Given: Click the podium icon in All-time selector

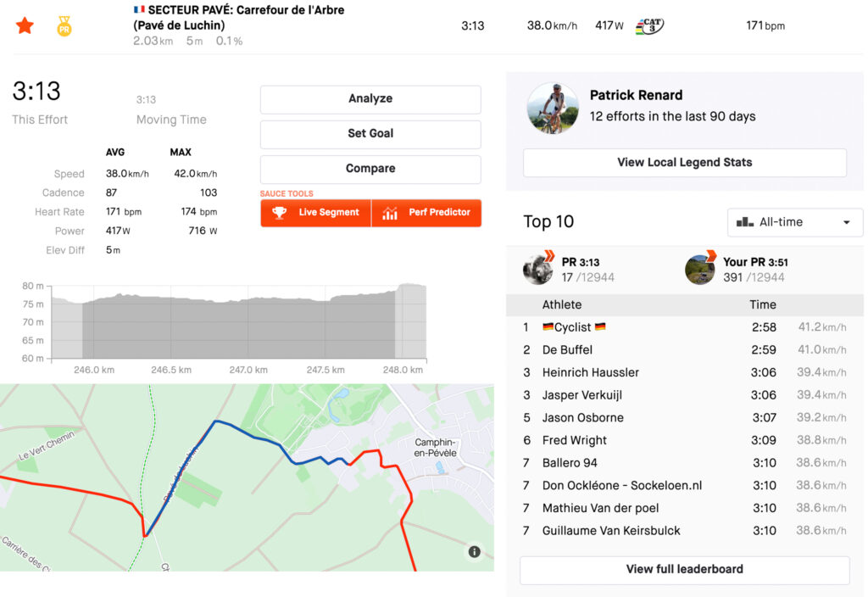Looking at the screenshot, I should [x=744, y=222].
